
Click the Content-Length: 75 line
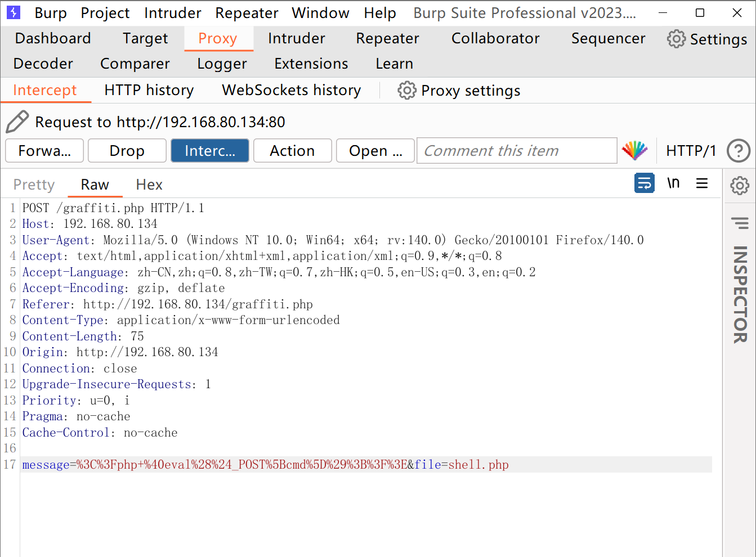point(83,336)
